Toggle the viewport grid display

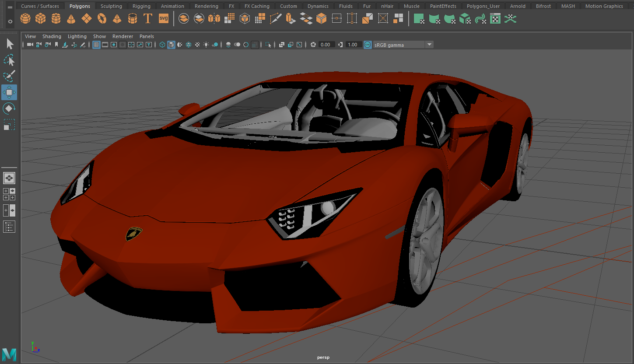[x=96, y=45]
